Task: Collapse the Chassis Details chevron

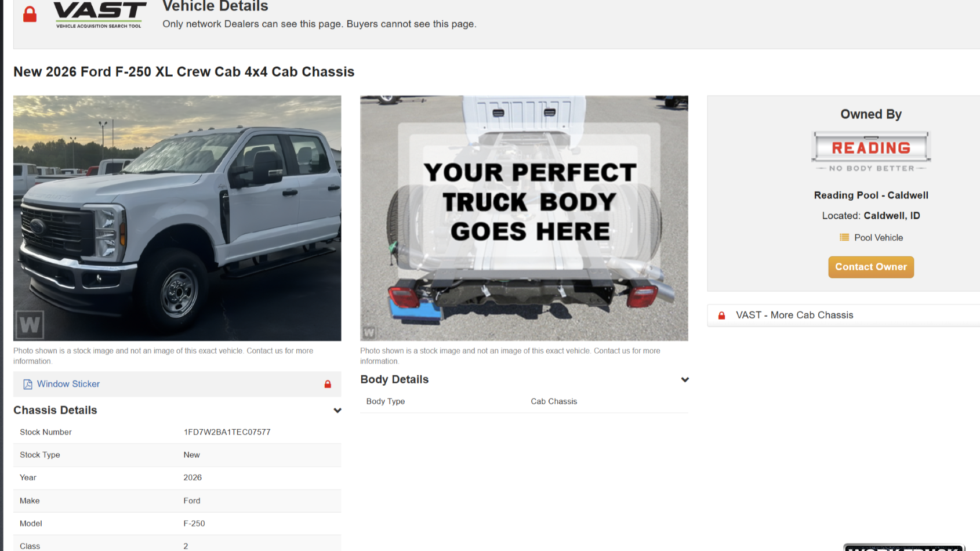Action: tap(337, 411)
